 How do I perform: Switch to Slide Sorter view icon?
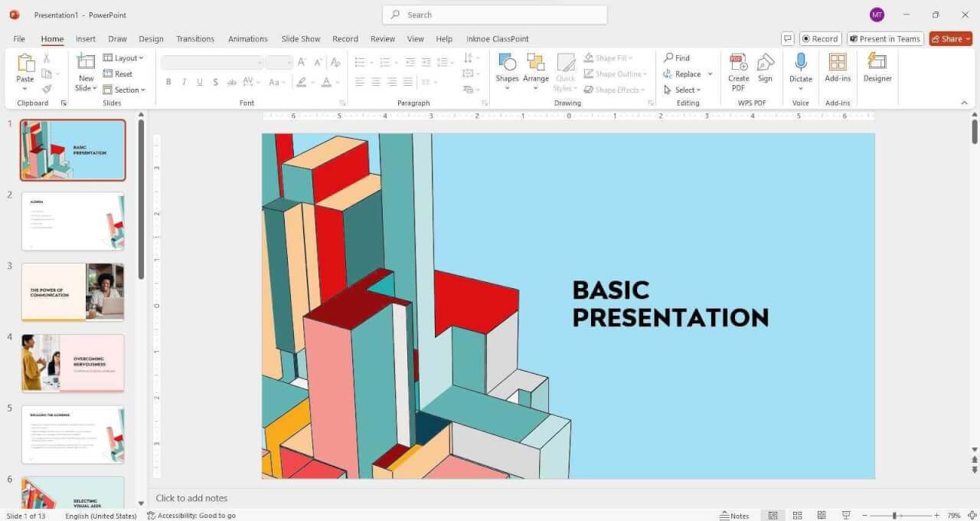click(x=797, y=516)
